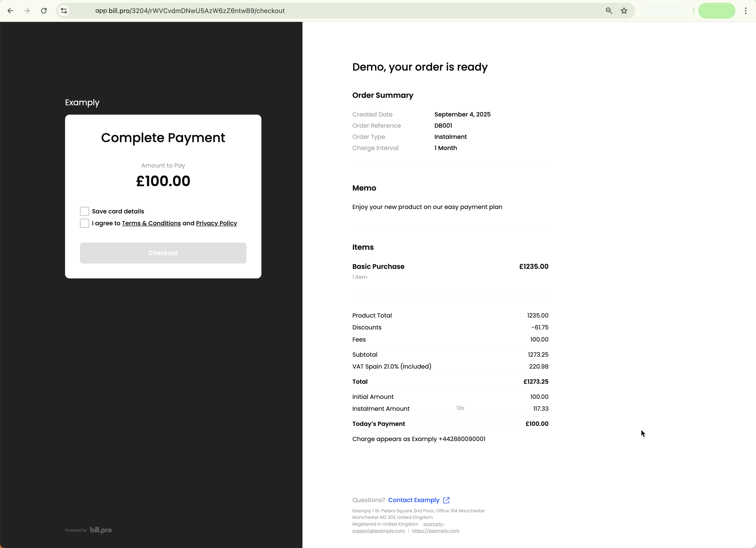Tick the agree to Terms checkbox
This screenshot has height=548, width=756.
point(85,223)
